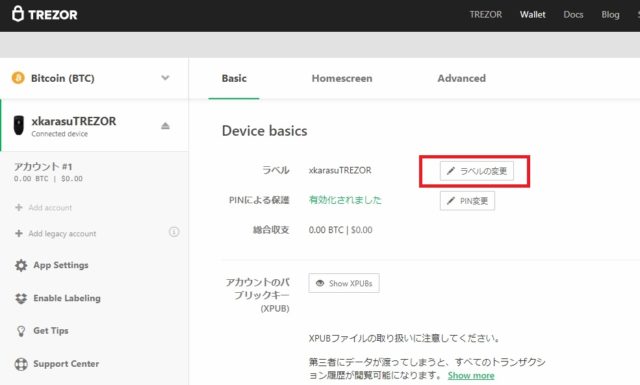Open Wallet in top navigation

533,15
